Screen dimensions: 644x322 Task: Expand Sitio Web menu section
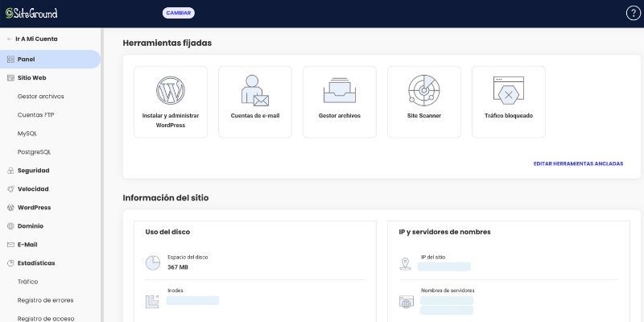(x=31, y=77)
